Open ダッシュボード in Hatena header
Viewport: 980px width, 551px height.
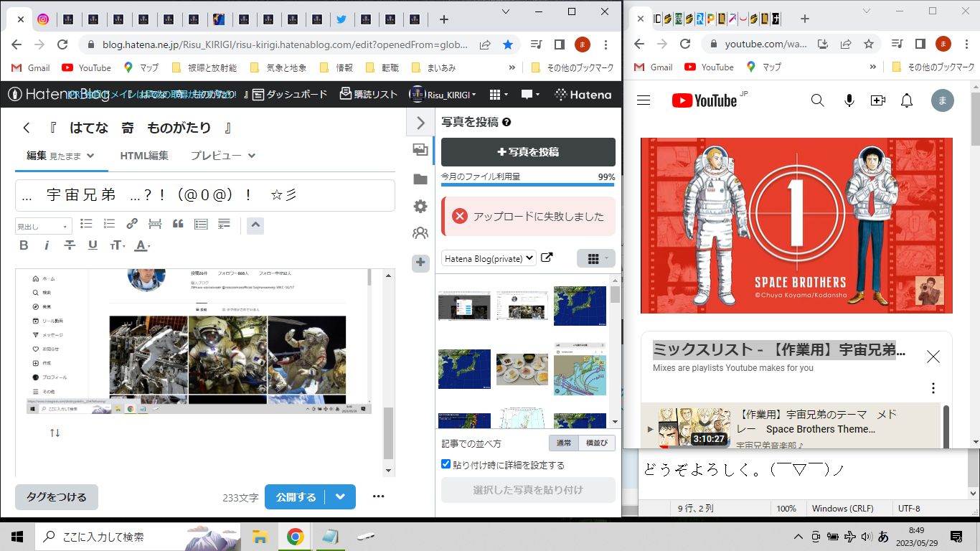click(x=289, y=94)
